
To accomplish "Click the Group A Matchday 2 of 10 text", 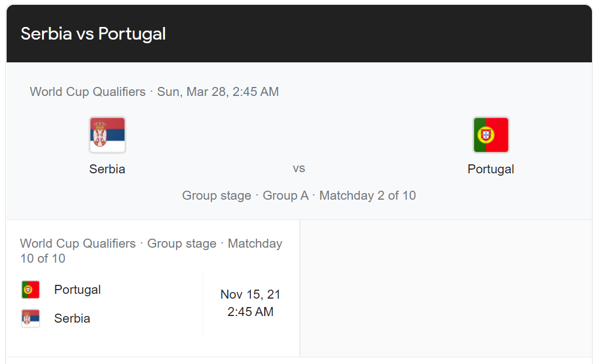I will point(339,195).
